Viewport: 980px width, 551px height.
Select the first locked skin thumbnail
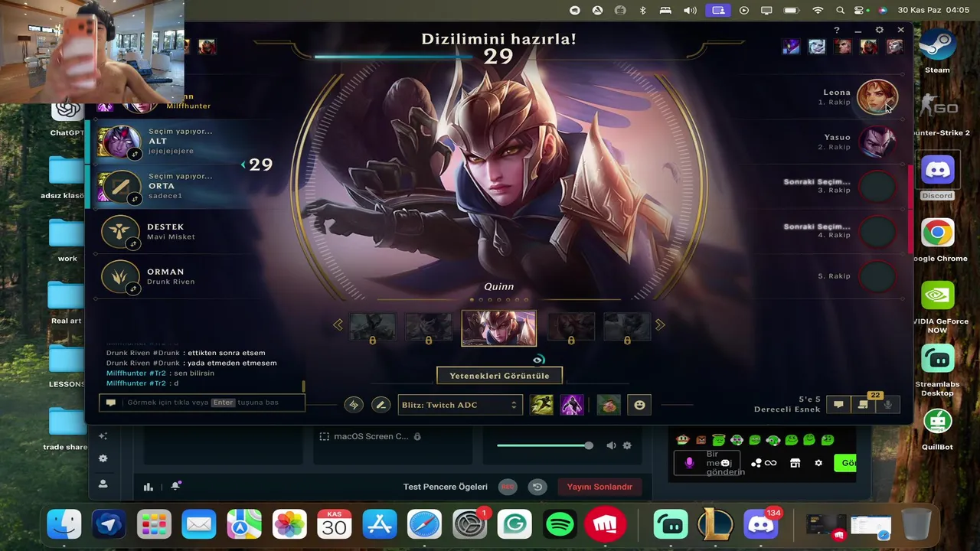point(373,328)
